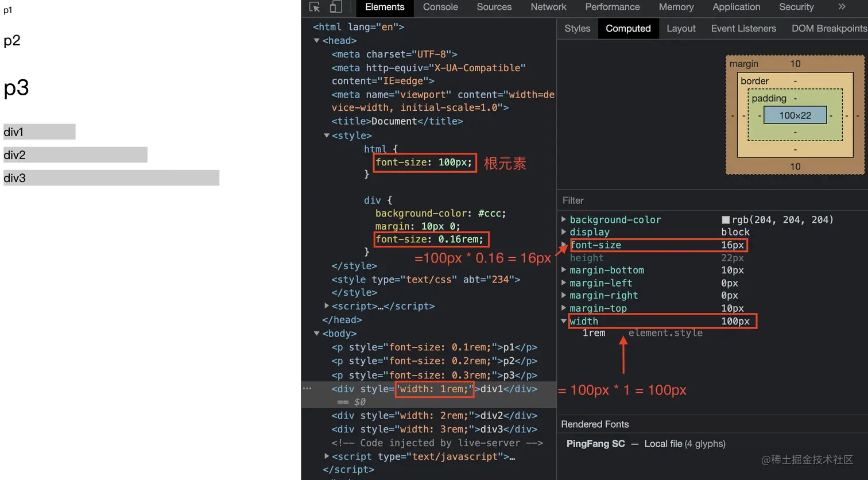Collapse the first style element node
The width and height of the screenshot is (868, 480).
pyautogui.click(x=327, y=136)
